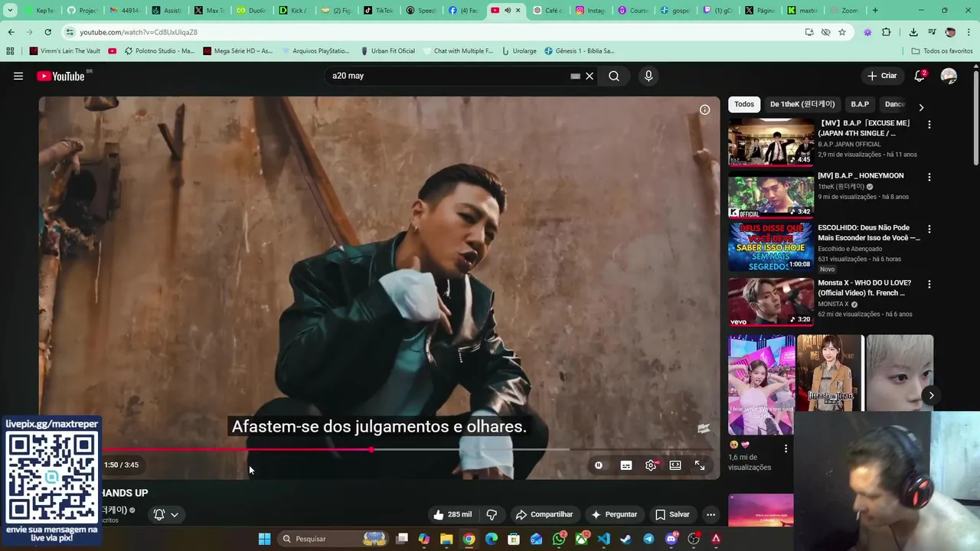Open a new browser tab
Screen dimensions: 980x551
(x=875, y=11)
